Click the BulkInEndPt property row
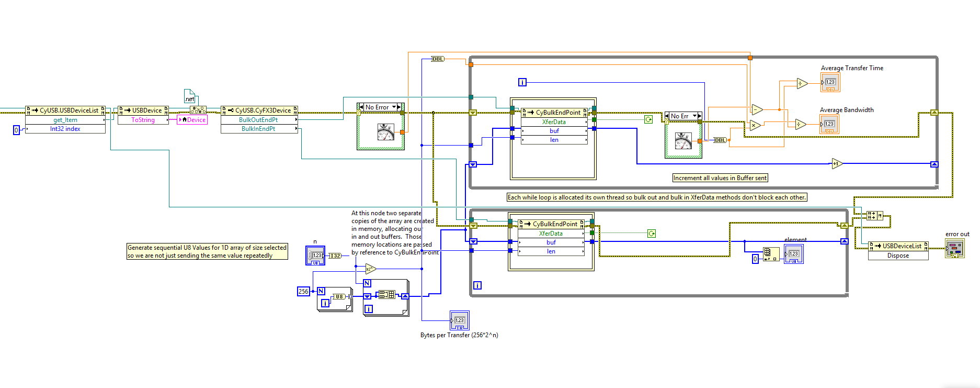 (x=259, y=129)
